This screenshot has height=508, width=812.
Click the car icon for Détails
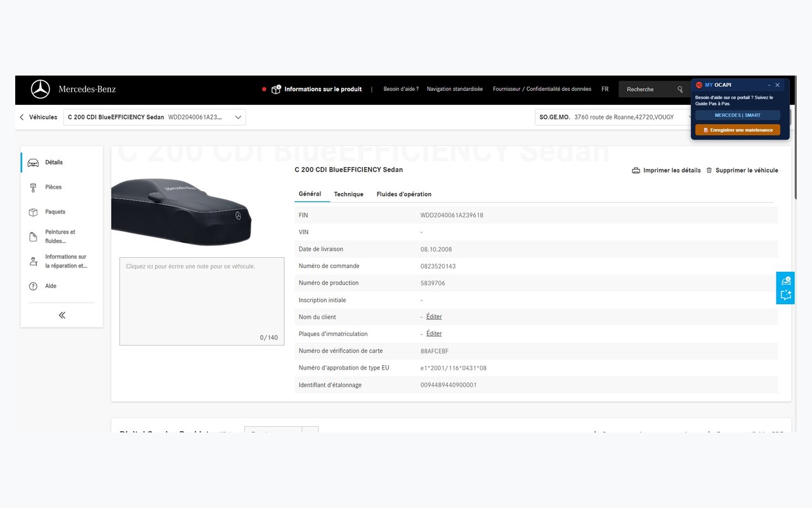pos(34,163)
